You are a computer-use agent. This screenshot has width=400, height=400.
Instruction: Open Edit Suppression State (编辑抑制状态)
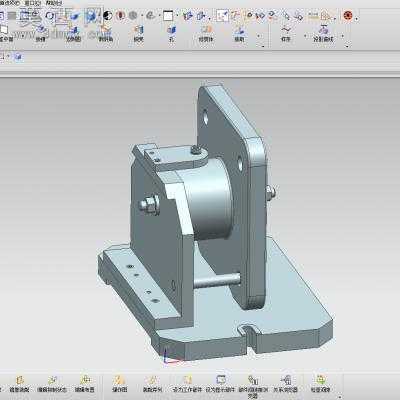pos(52,384)
